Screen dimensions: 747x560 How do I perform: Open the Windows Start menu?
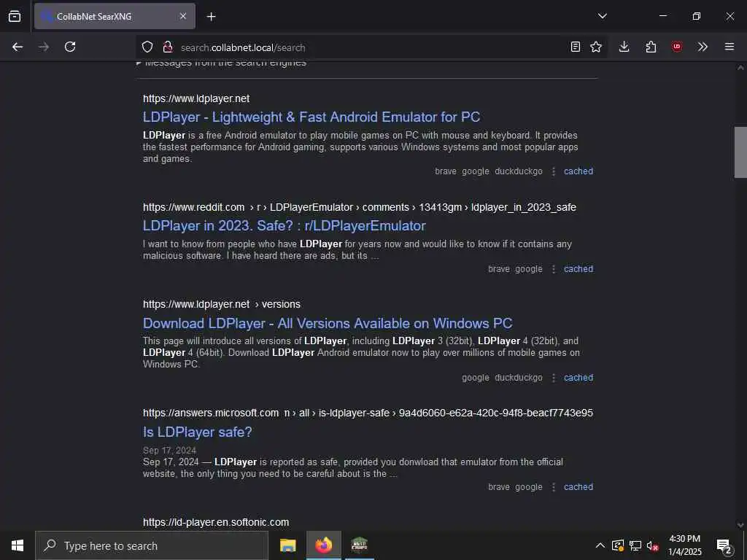(x=18, y=545)
